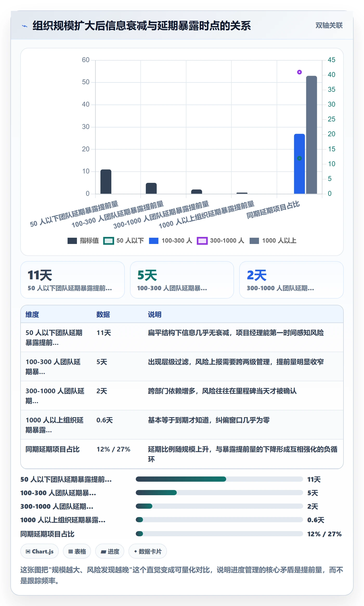Click the 说明 column header
364x606 pixels.
155,314
